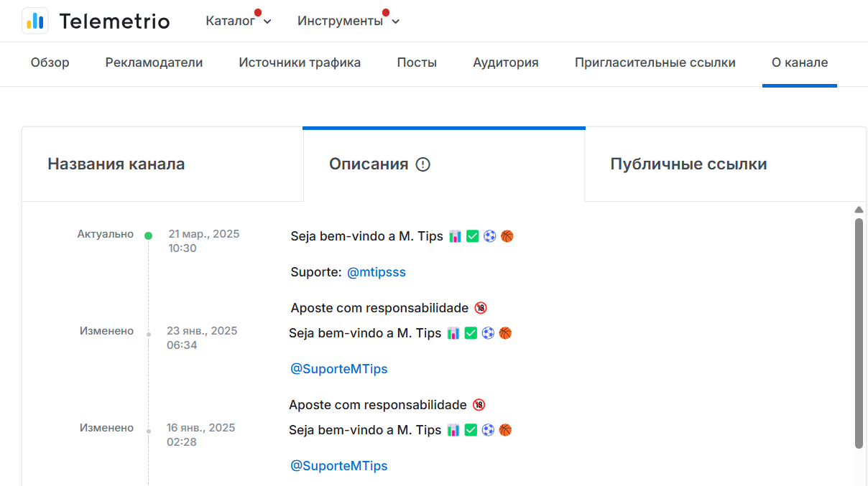Image resolution: width=868 pixels, height=486 pixels.
Task: Open the Рекламодатели tab
Action: pos(154,62)
